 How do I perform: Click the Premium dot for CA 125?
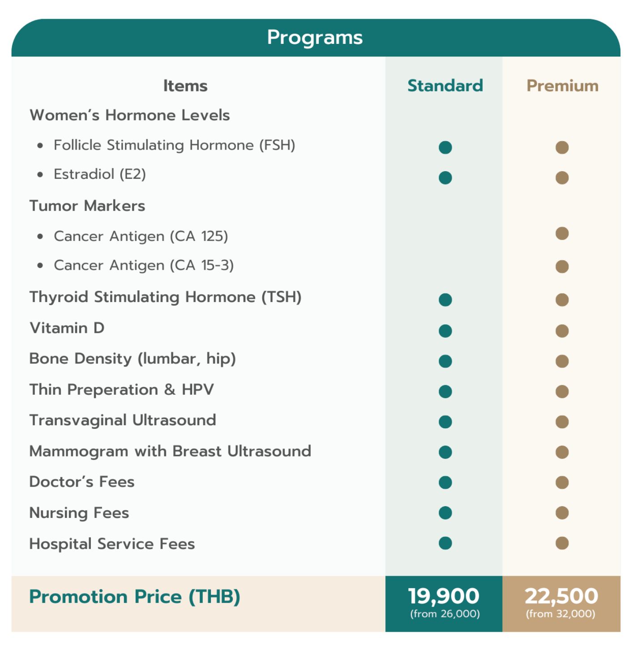(562, 233)
